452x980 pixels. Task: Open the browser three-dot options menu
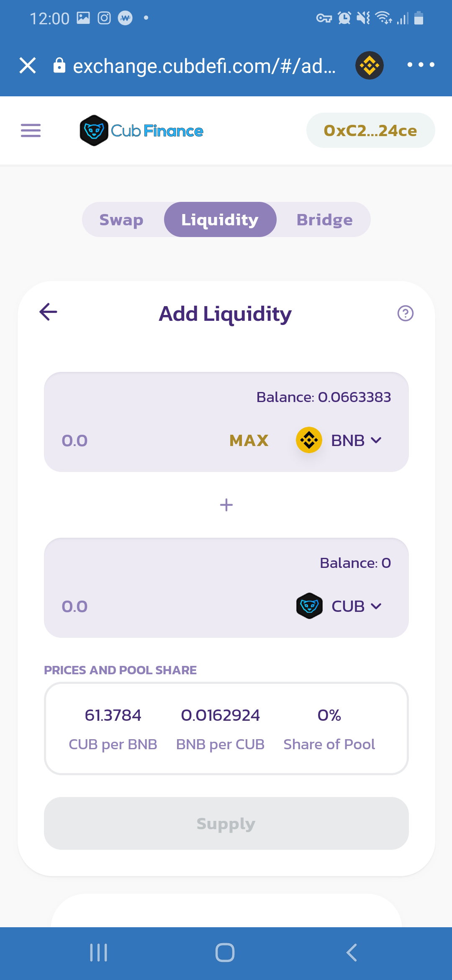421,65
